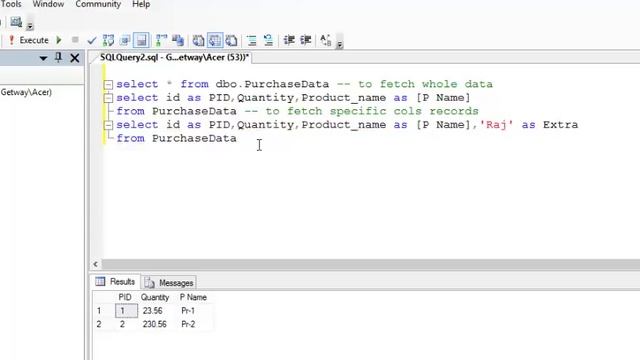This screenshot has width=640, height=360.
Task: Click the 'to fetch whole data' comment
Action: pyautogui.click(x=426, y=84)
